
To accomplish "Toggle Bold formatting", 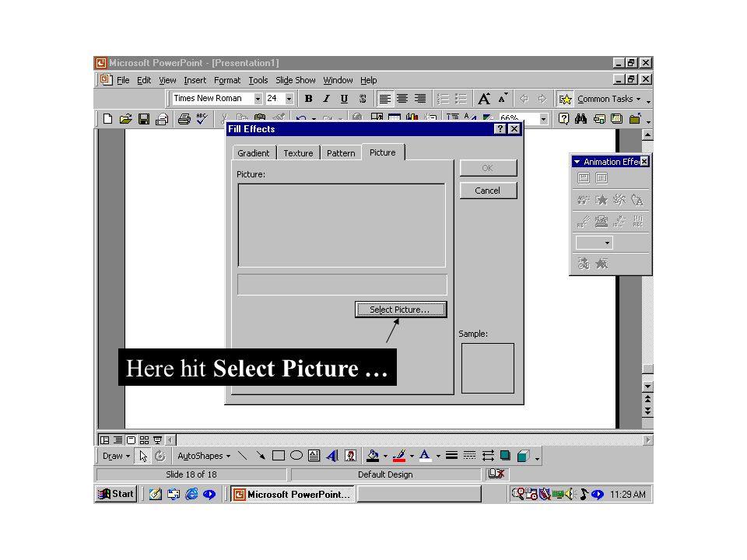I will [x=309, y=99].
